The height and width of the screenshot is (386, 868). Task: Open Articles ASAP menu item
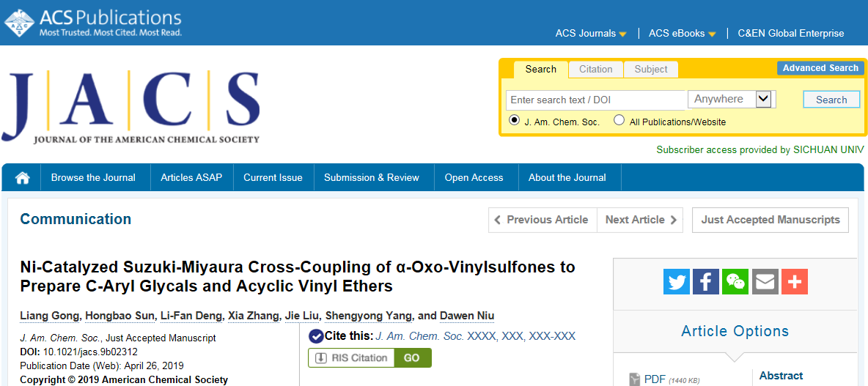point(191,178)
